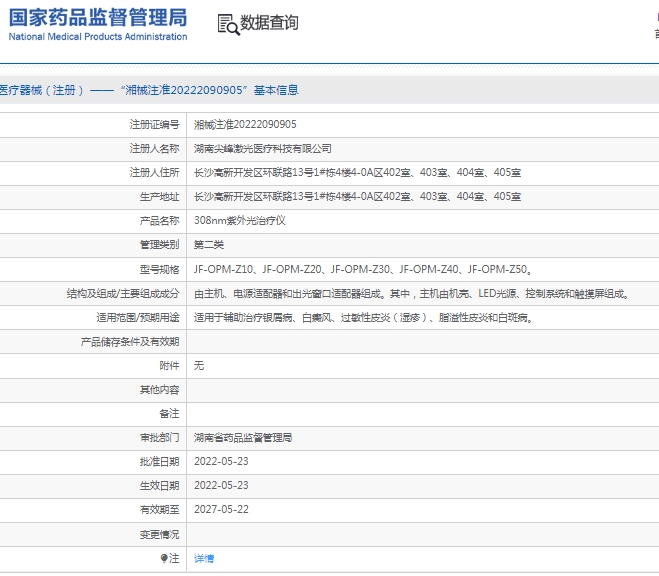The height and width of the screenshot is (576, 659).
Task: Click the 第二类 management category value
Action: pos(209,245)
